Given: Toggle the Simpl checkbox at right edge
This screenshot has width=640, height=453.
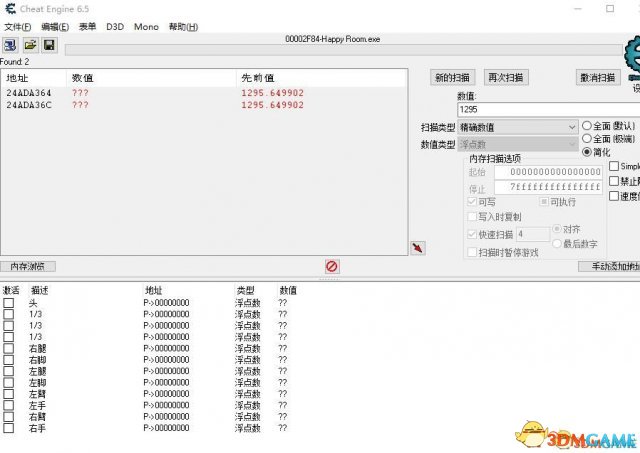Looking at the screenshot, I should (x=614, y=166).
